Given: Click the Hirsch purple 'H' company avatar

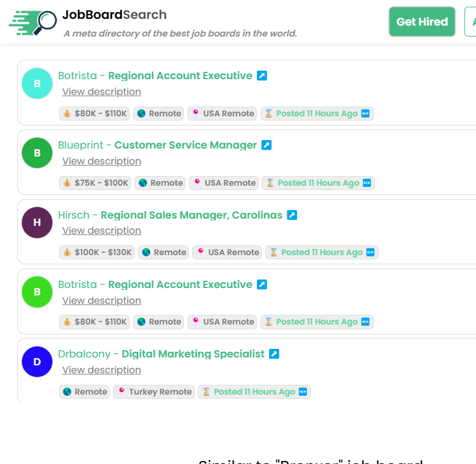Looking at the screenshot, I should [37, 222].
